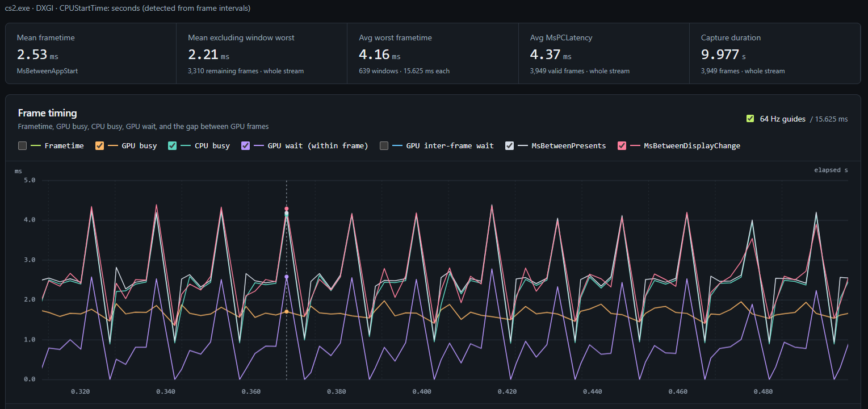Select the 9.977 s duration value
The width and height of the screenshot is (868, 409).
tap(724, 55)
